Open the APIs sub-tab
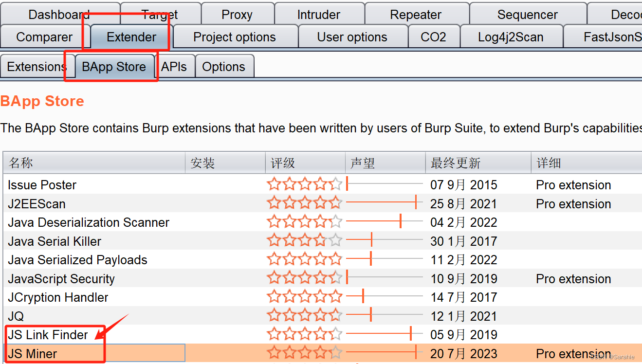This screenshot has height=364, width=642. click(x=174, y=66)
